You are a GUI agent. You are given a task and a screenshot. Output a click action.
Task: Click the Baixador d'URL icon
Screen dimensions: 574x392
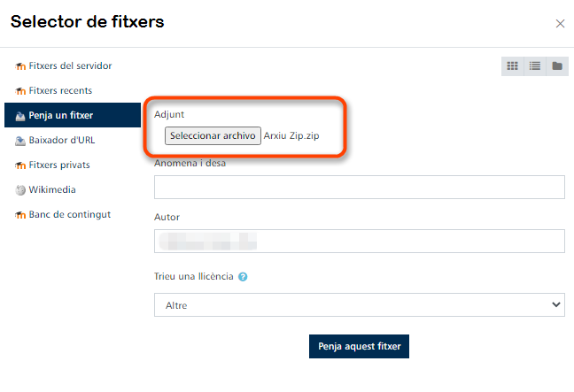pos(20,141)
